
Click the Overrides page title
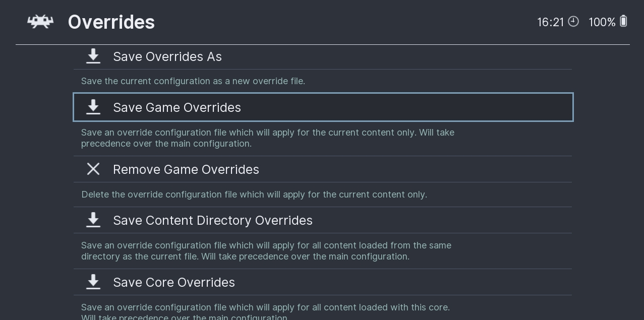point(111,22)
